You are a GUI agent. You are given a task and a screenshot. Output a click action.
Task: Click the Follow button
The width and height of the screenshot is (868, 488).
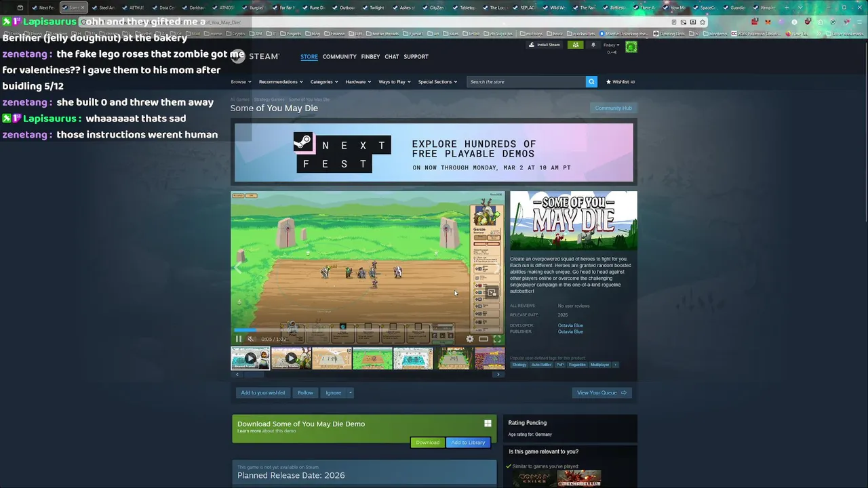[x=305, y=392]
